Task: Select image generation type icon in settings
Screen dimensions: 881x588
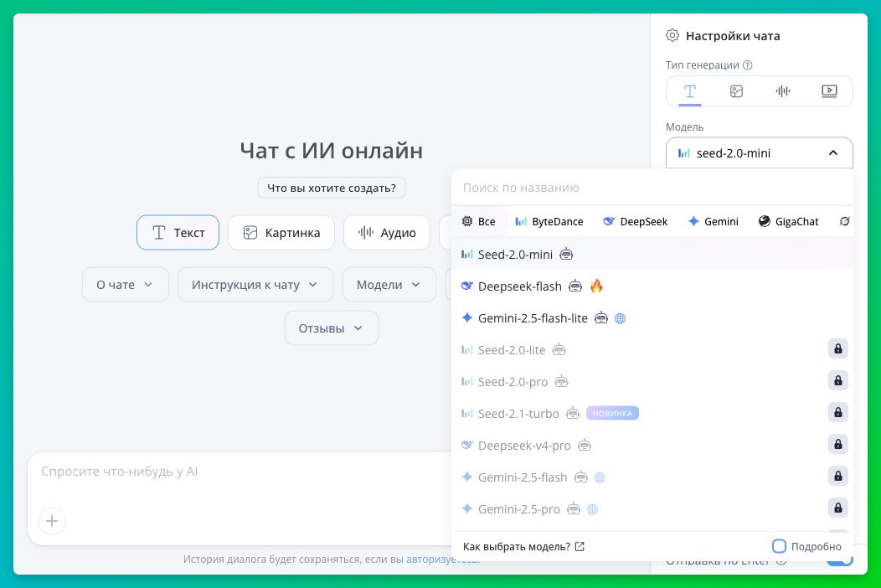Action: [736, 91]
